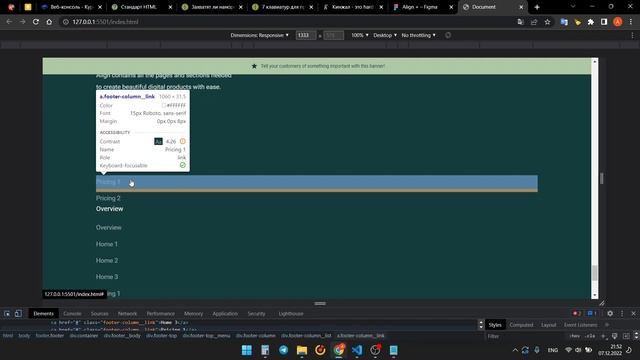Screen dimensions: 640x360
Task: Open File Explorer from the taskbar
Action: pyautogui.click(x=302, y=350)
